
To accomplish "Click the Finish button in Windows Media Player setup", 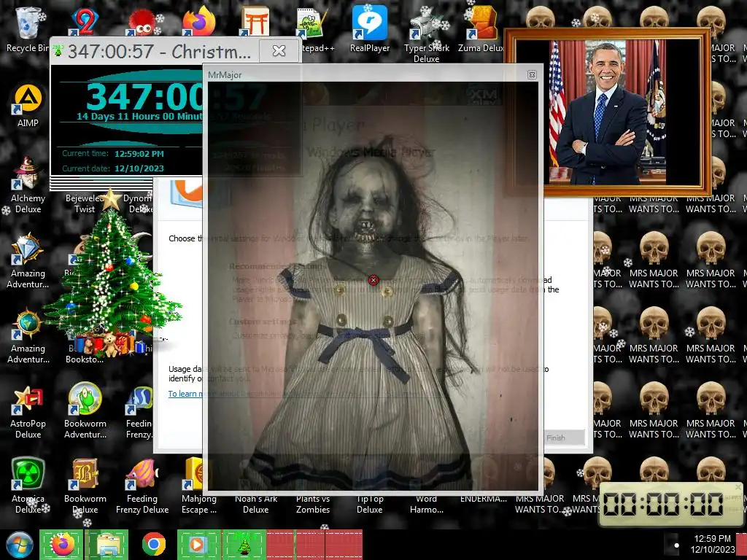I will [x=565, y=437].
